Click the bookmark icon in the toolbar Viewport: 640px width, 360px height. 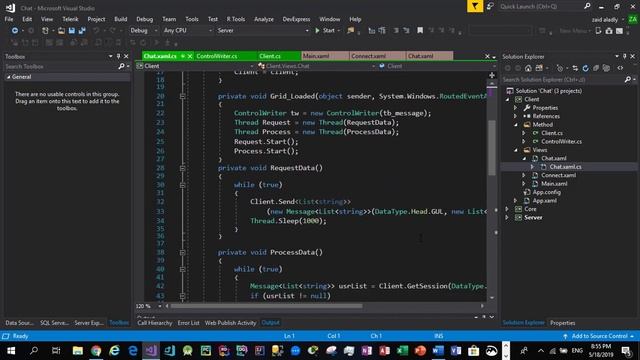420,31
